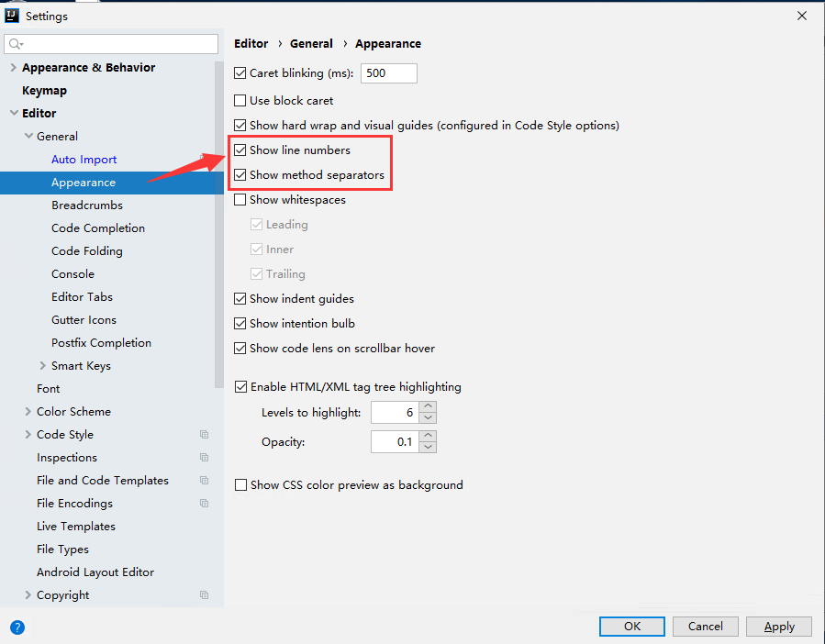Expand Code Style node
825x644 pixels.
(28, 435)
